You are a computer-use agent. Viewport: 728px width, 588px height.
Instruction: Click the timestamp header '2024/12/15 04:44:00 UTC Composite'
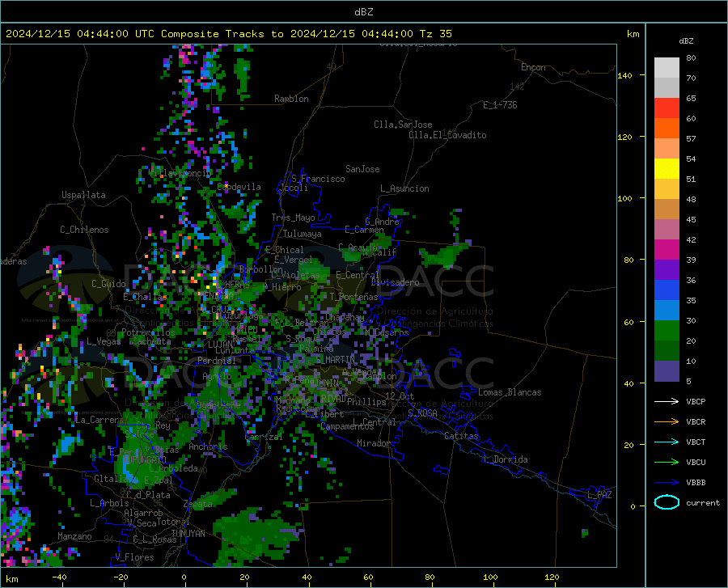[112, 34]
